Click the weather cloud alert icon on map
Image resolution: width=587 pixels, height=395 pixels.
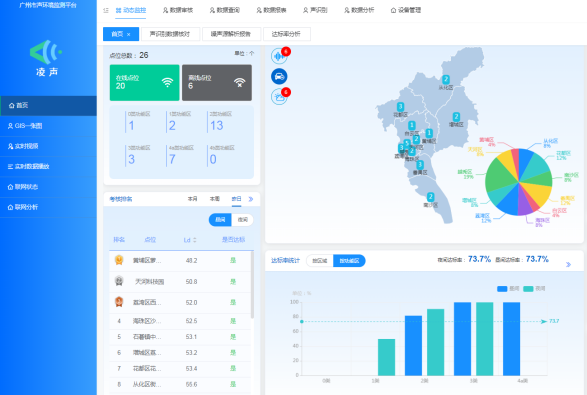[279, 97]
